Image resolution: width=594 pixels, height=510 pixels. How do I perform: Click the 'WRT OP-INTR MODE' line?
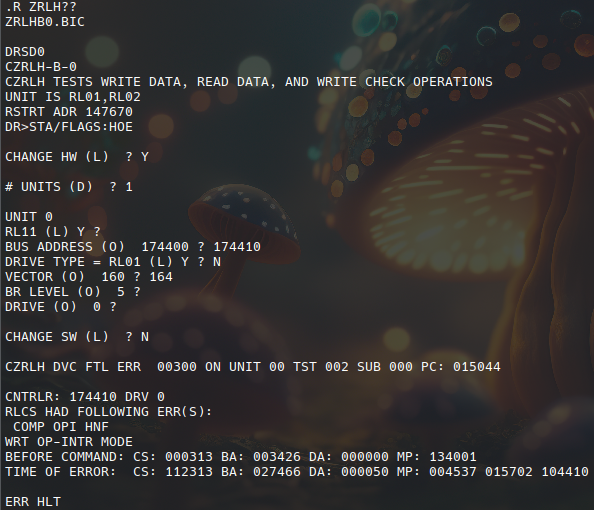[69, 442]
